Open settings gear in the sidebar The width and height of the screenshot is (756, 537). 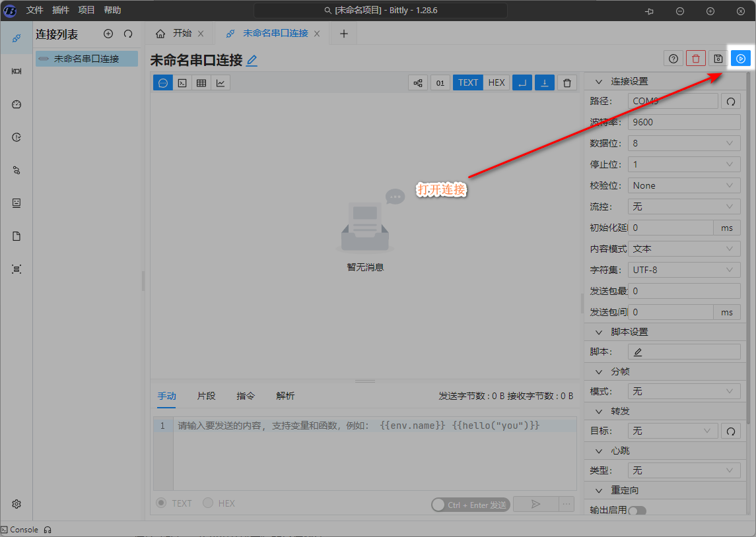pos(17,503)
